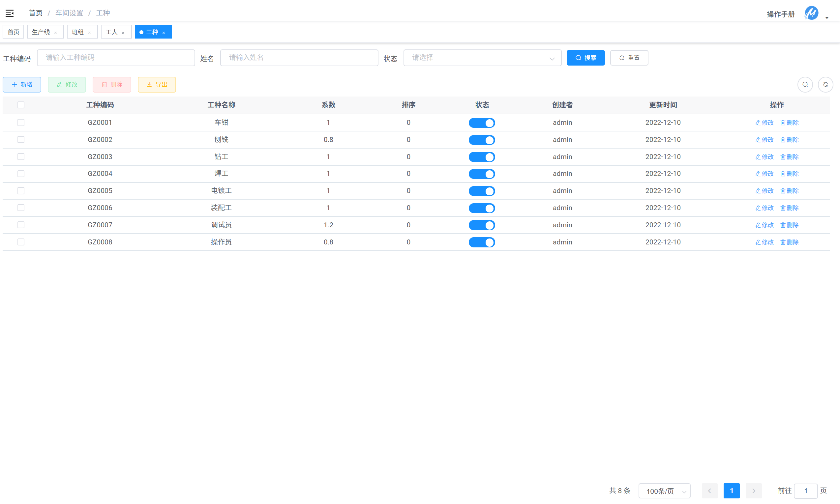Expand the user menu caret by avatar
The height and width of the screenshot is (504, 840).
[827, 18]
